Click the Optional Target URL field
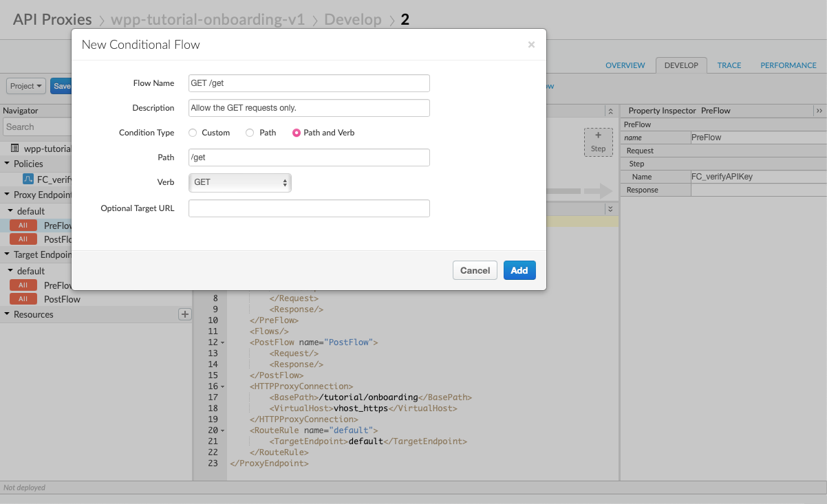The height and width of the screenshot is (504, 827). (x=309, y=208)
